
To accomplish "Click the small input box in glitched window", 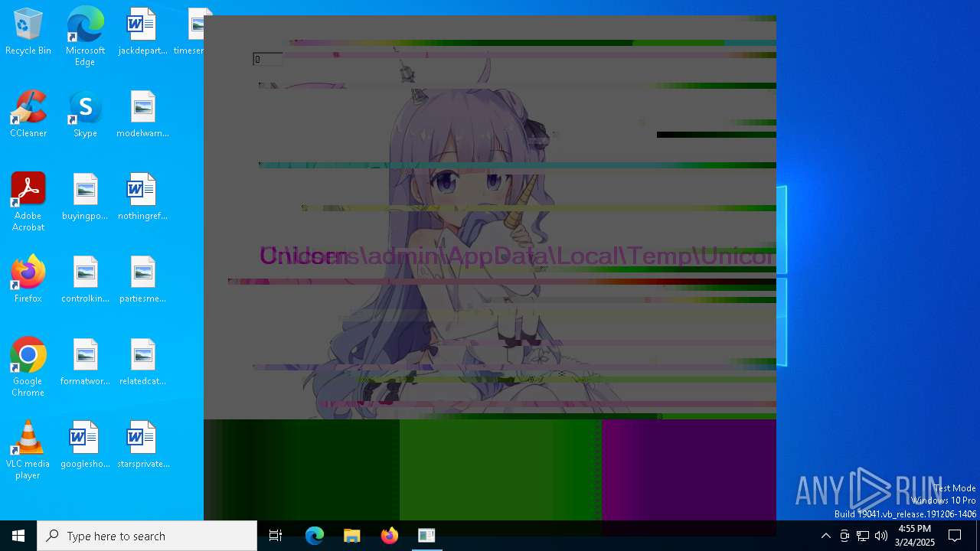I will click(x=268, y=59).
